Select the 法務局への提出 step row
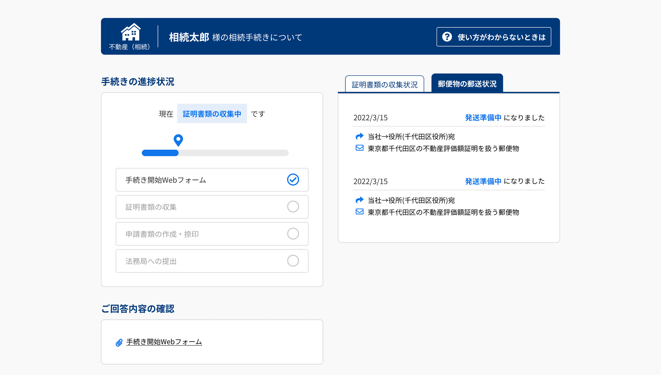Screen dimensions: 661x375 [x=212, y=261]
